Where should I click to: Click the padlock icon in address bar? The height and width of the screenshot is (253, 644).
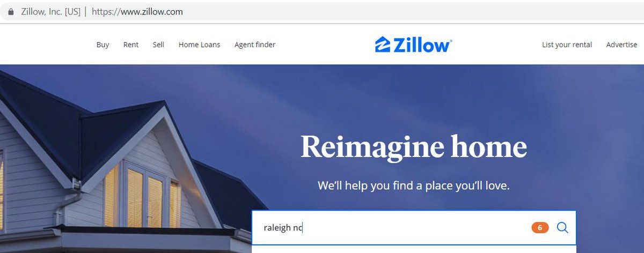click(x=11, y=11)
